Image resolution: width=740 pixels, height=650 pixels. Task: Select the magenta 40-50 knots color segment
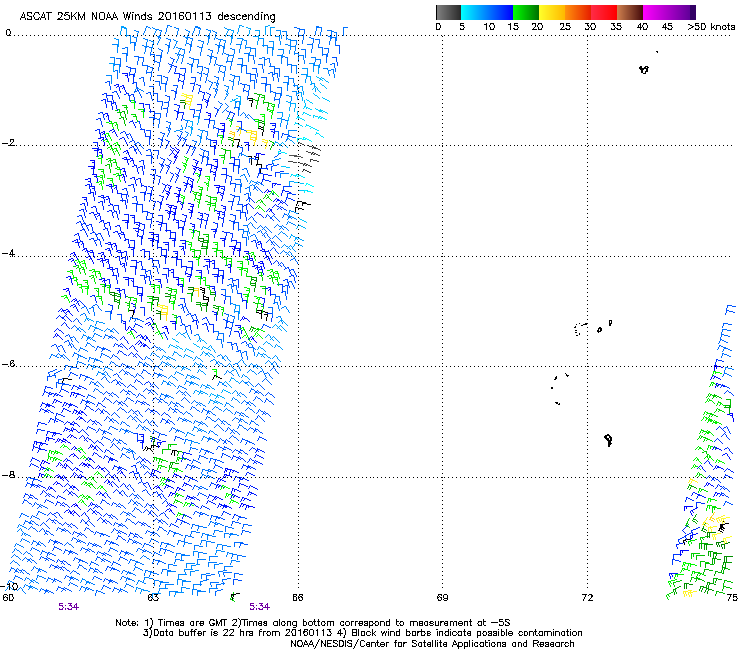coord(669,12)
